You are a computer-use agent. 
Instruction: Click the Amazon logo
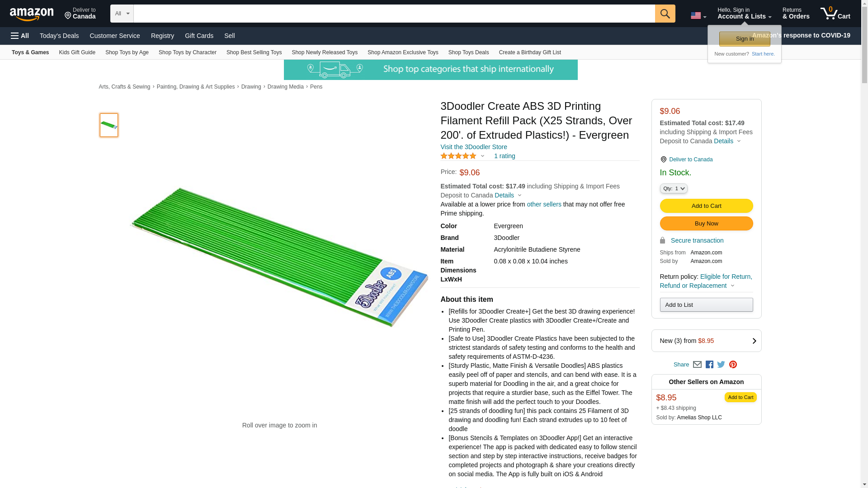pos(32,14)
